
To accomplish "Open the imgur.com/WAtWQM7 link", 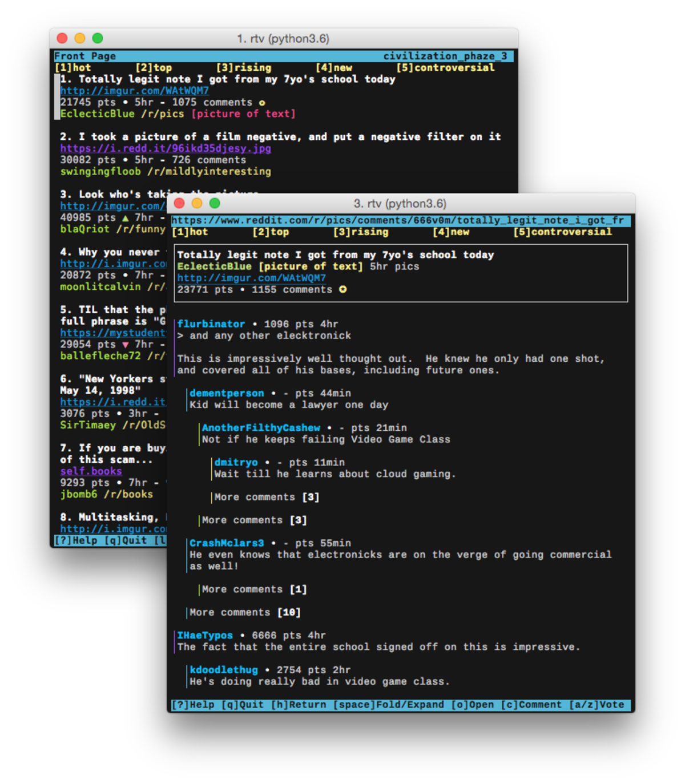I will 251,278.
